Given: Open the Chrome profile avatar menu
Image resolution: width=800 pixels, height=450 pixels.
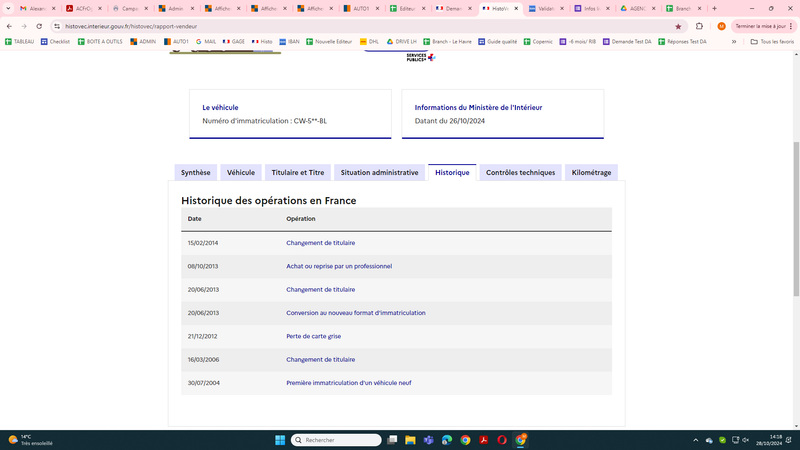Looking at the screenshot, I should click(721, 26).
